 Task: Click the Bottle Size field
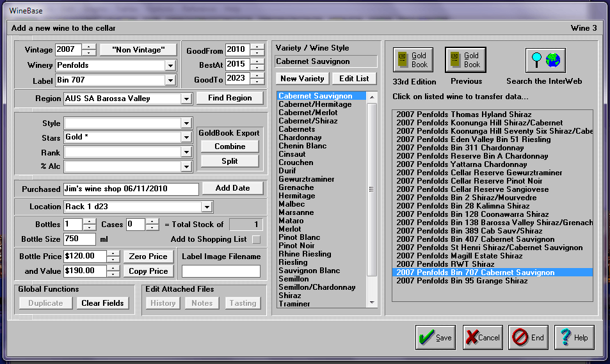pos(79,239)
